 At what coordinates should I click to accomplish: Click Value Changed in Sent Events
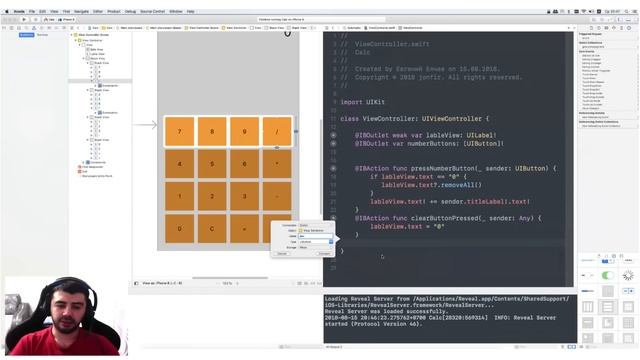pos(591,108)
